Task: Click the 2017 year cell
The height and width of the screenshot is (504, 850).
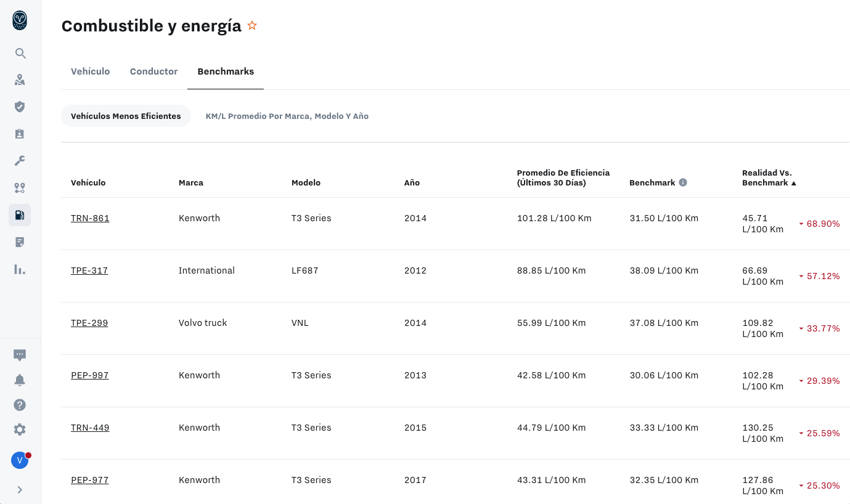Action: click(x=415, y=480)
